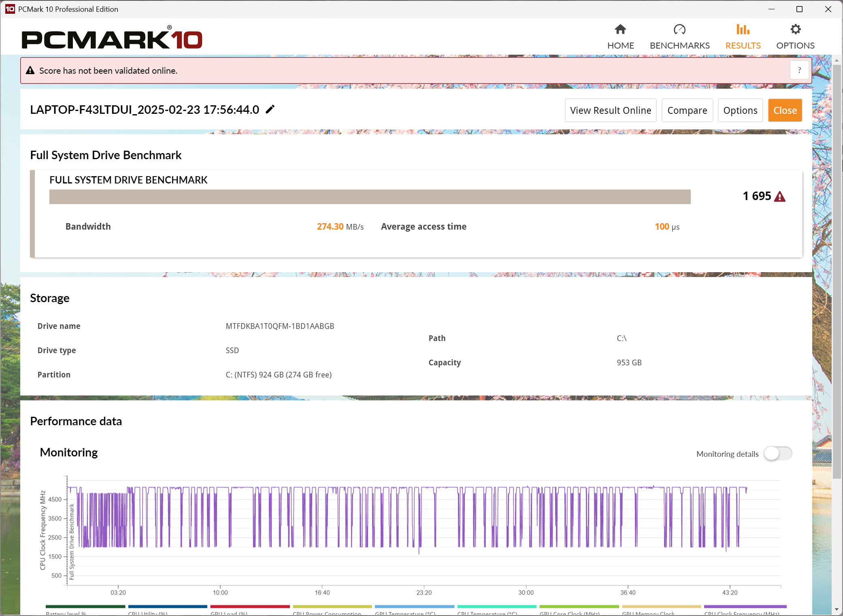Open the result Options button
The image size is (843, 616).
coord(740,110)
